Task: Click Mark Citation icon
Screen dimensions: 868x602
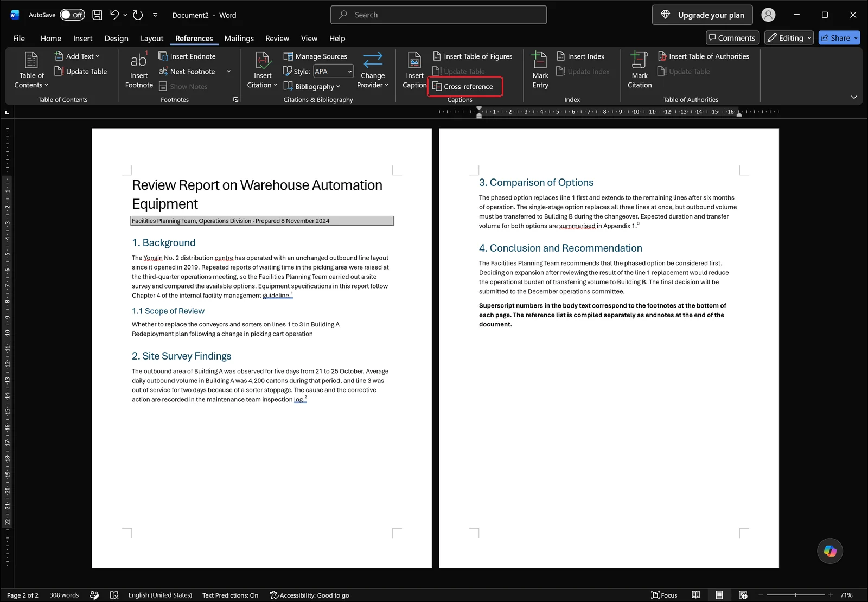Action: (x=639, y=60)
